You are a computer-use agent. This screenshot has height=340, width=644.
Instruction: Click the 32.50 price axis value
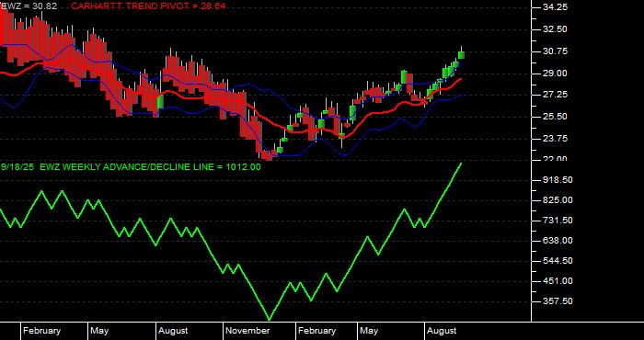[x=554, y=29]
